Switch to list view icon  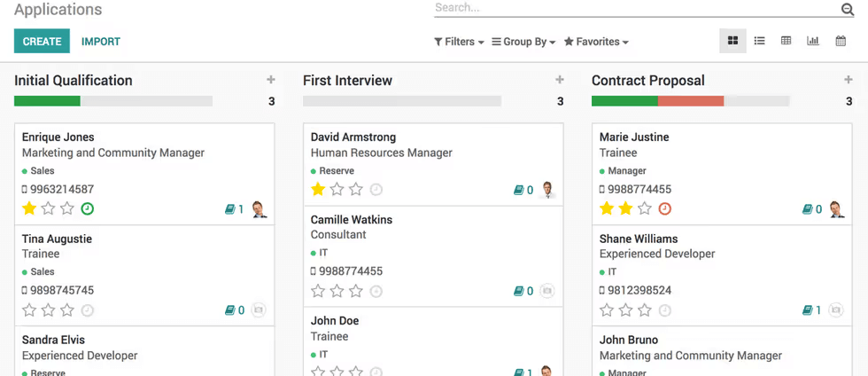(x=760, y=41)
